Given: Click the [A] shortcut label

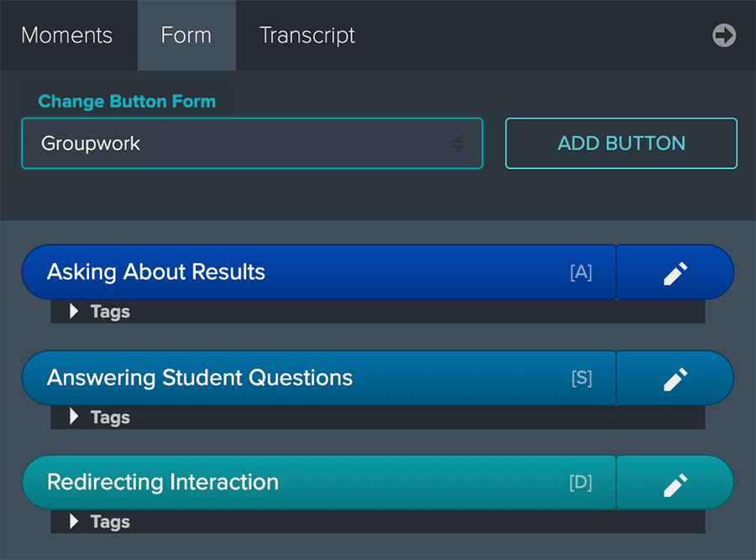Looking at the screenshot, I should pyautogui.click(x=581, y=273).
